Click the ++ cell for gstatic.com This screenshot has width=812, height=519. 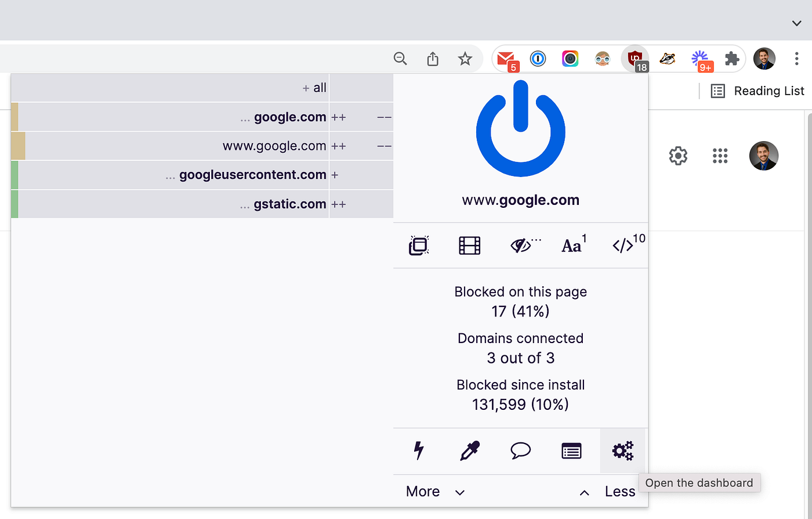(x=339, y=204)
